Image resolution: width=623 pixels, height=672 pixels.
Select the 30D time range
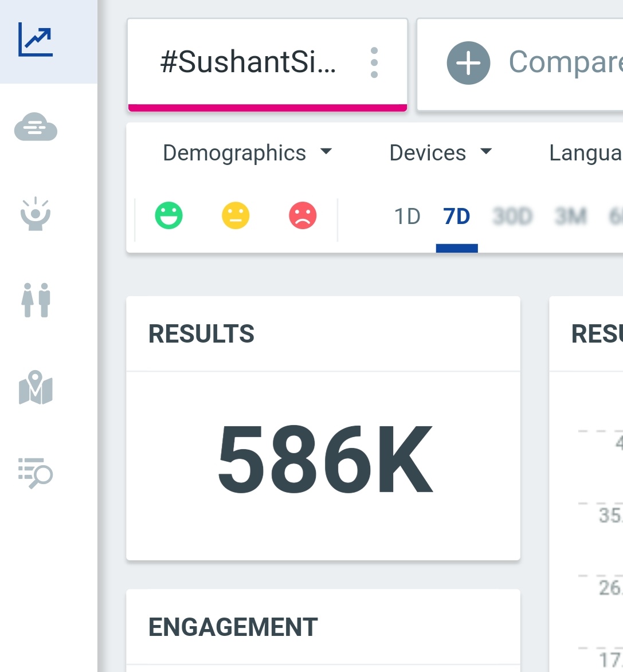point(512,217)
